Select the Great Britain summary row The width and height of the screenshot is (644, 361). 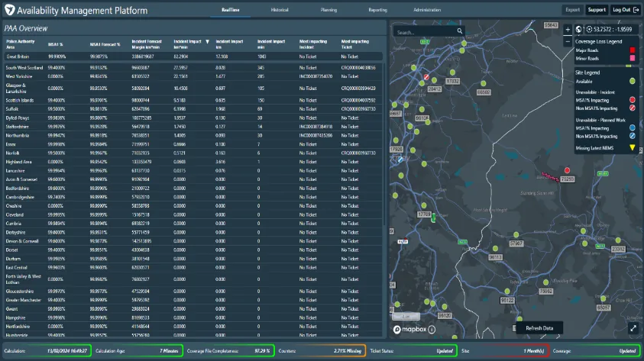pos(193,56)
